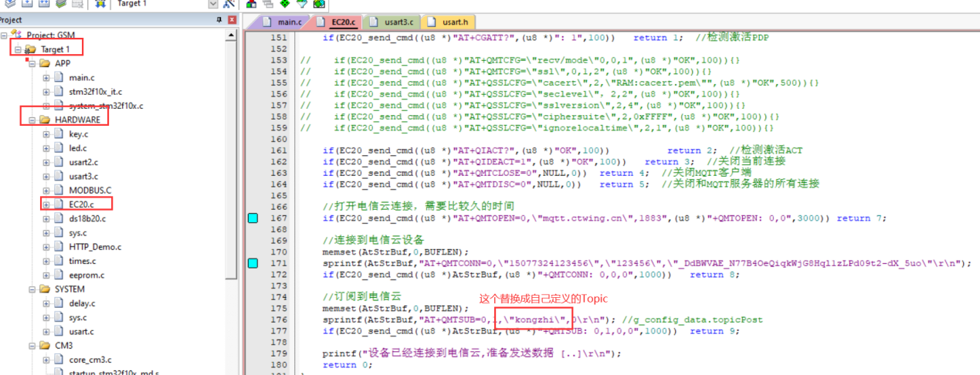The height and width of the screenshot is (375, 980).
Task: Pin the Project panel with pushpin icon
Action: pos(219,20)
